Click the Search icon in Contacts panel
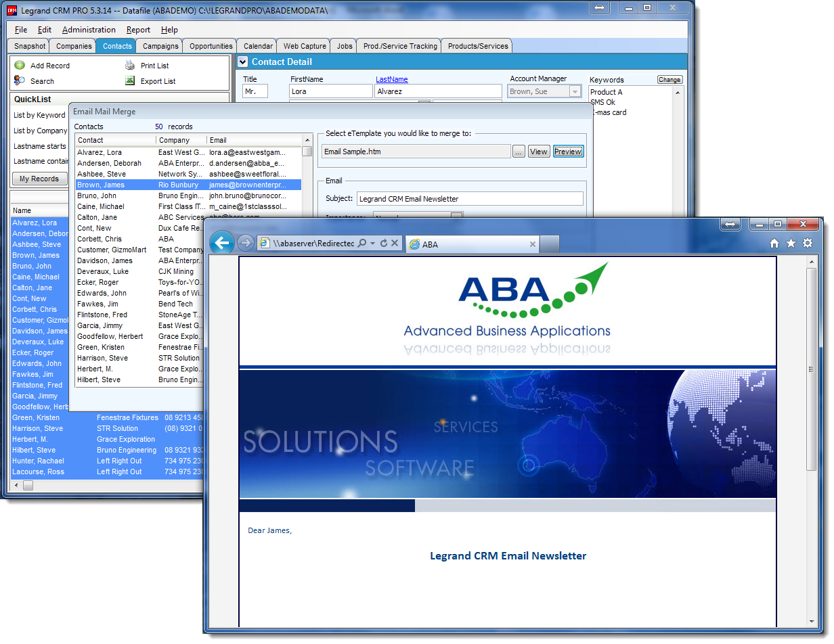Screen dimensions: 834x644 click(20, 80)
